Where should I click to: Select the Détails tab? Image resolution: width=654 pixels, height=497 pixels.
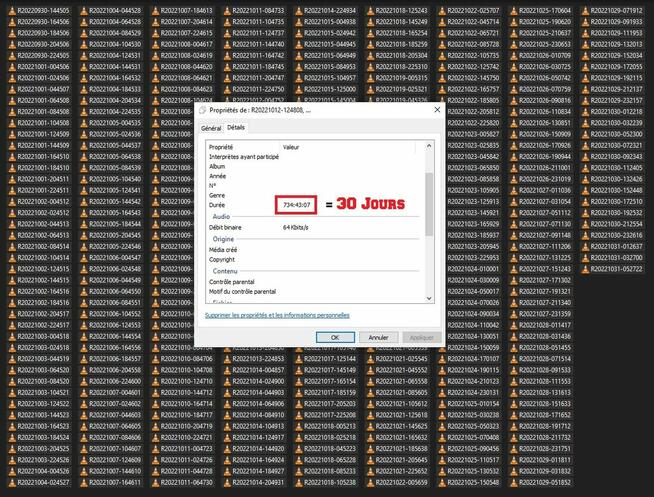236,128
